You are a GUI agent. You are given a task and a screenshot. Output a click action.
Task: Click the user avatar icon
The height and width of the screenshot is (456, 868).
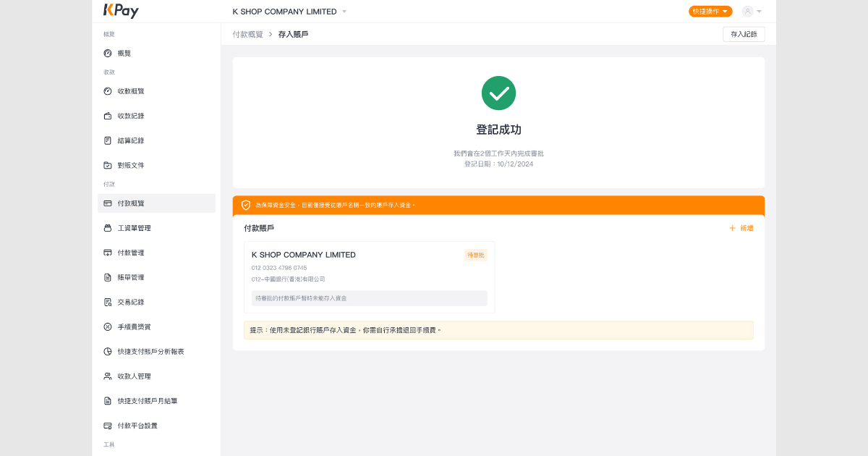pos(747,12)
